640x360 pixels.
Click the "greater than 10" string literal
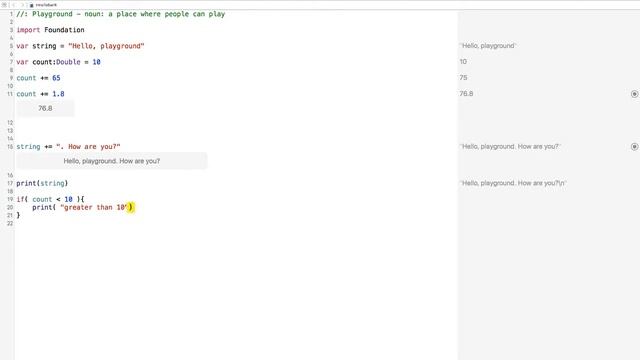pos(94,207)
